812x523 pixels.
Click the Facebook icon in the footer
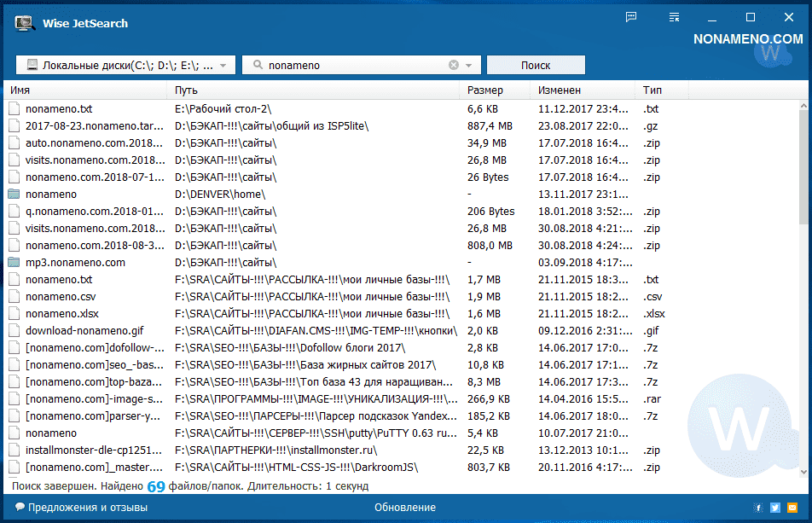click(x=759, y=508)
